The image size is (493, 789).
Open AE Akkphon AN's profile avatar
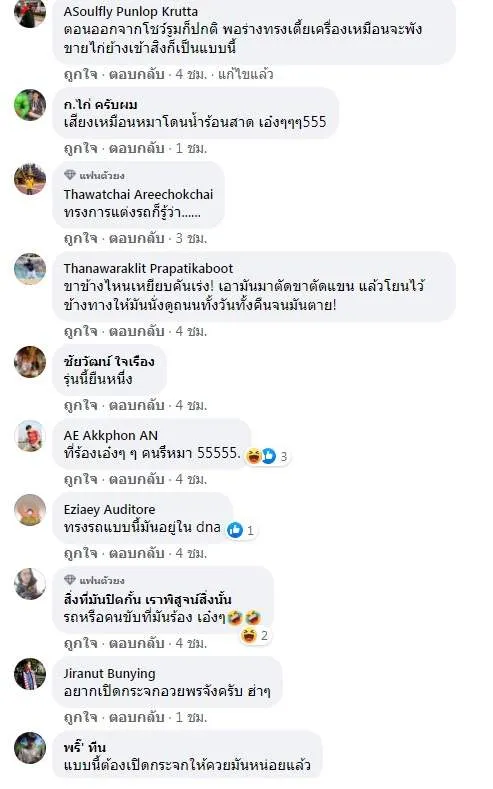click(x=30, y=436)
